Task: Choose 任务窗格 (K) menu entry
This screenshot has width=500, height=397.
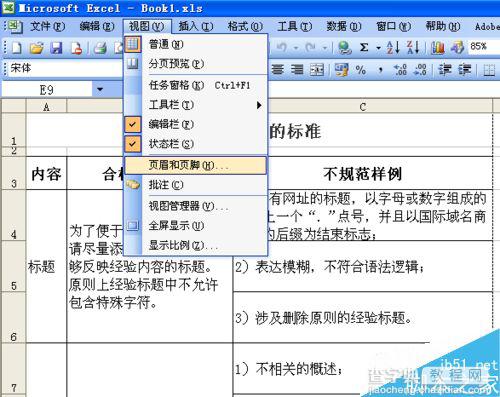Action: coord(196,86)
